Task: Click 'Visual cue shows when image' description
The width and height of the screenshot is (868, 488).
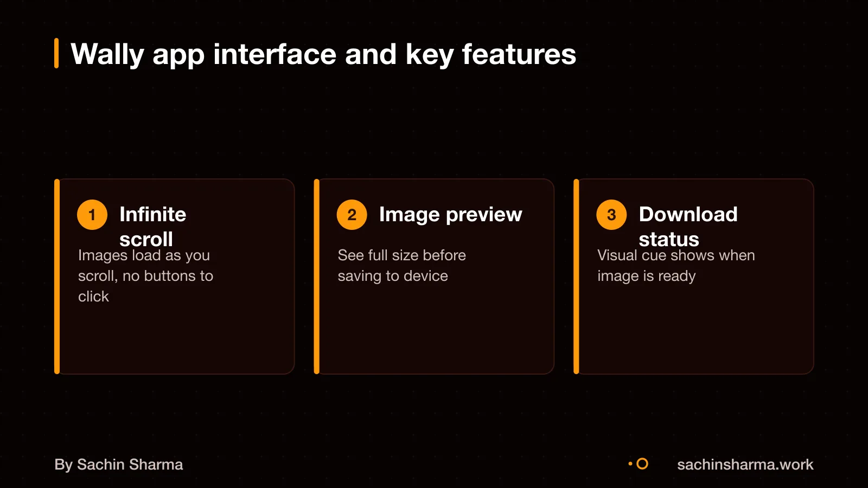Action: coord(676,266)
